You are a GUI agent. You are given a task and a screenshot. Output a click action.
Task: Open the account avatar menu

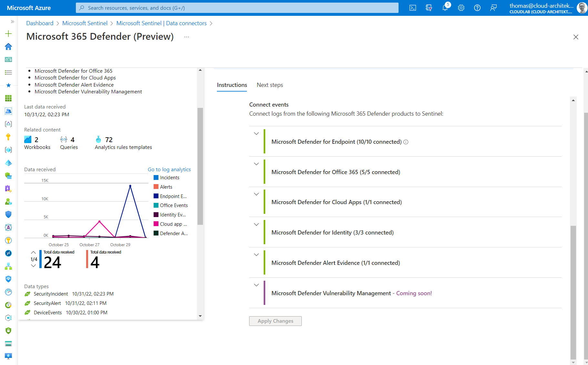tap(582, 8)
